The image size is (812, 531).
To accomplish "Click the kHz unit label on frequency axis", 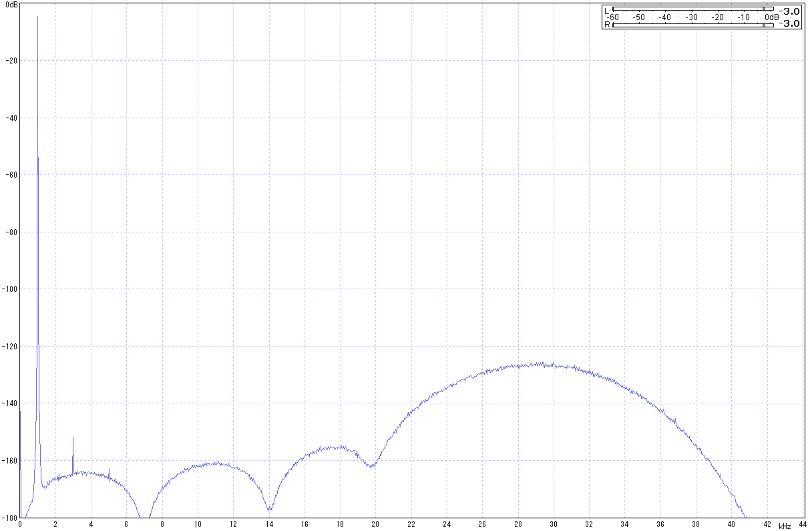I will click(785, 526).
